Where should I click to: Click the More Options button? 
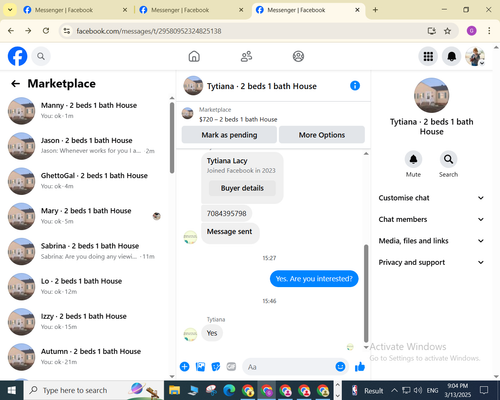pyautogui.click(x=322, y=135)
